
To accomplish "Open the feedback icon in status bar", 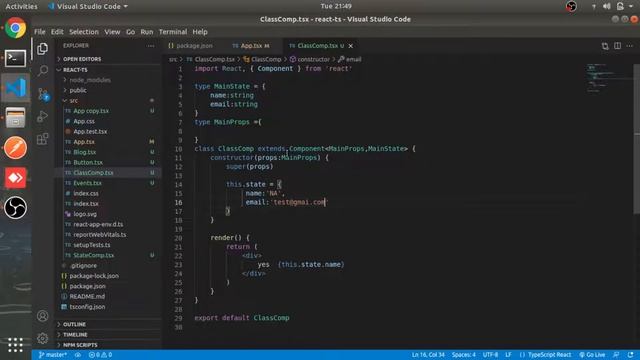I will coord(616,355).
